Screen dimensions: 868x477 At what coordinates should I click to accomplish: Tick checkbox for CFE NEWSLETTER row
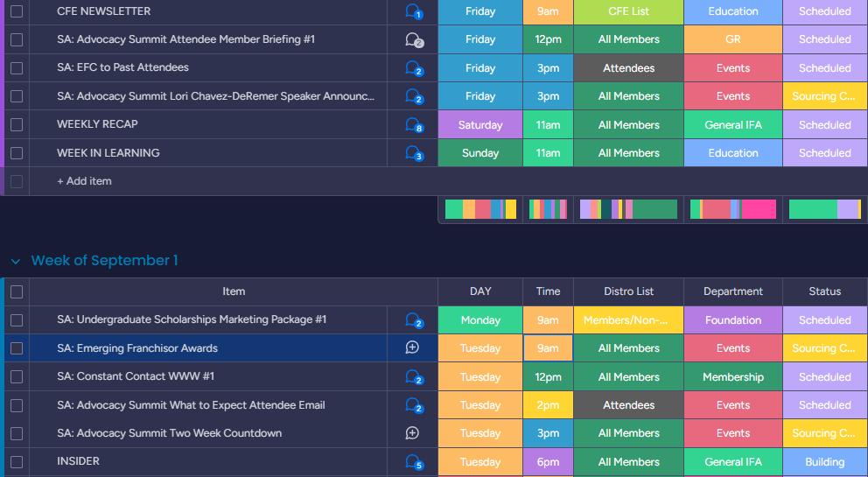[x=17, y=11]
